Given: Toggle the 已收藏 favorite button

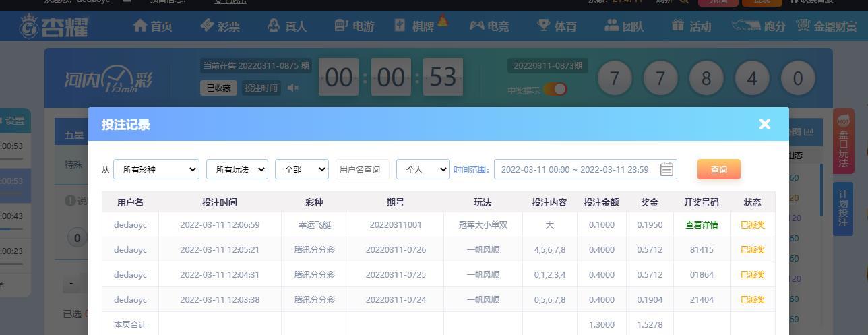Looking at the screenshot, I should pyautogui.click(x=218, y=88).
